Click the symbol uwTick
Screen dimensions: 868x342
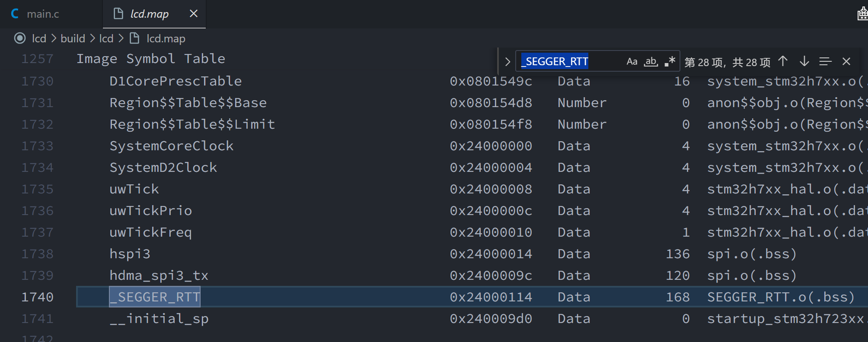134,189
